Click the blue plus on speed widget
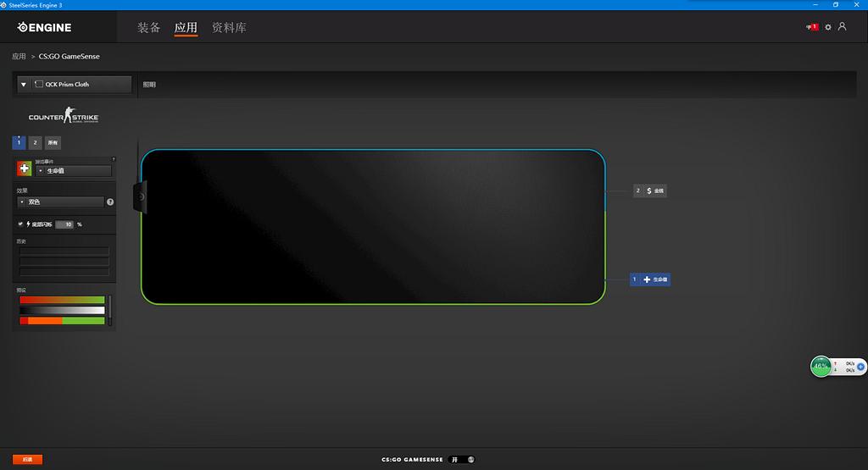The image size is (868, 470). (x=861, y=367)
